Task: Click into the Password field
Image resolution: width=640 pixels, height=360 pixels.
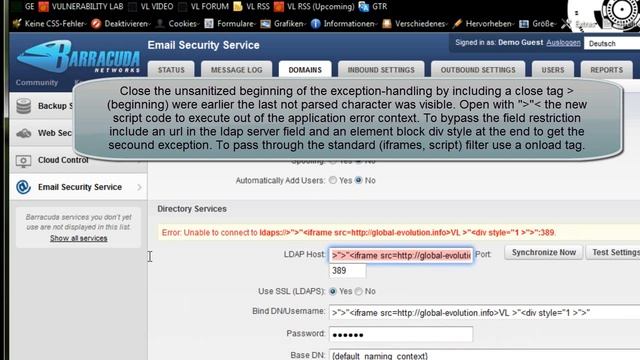Action: pos(401,335)
